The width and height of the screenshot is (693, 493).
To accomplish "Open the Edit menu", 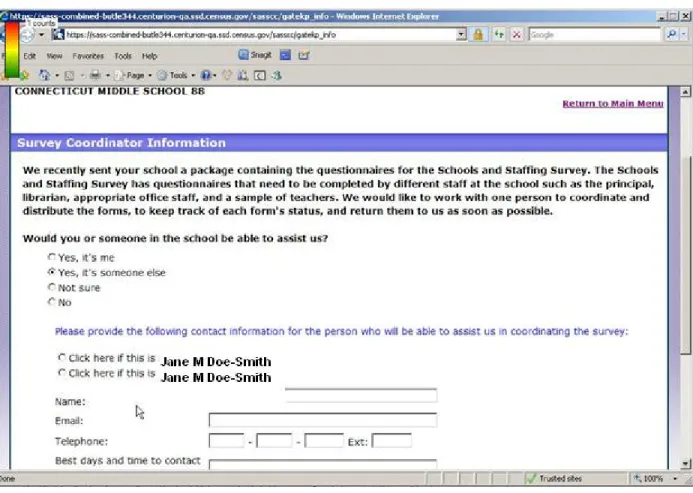I will (30, 56).
